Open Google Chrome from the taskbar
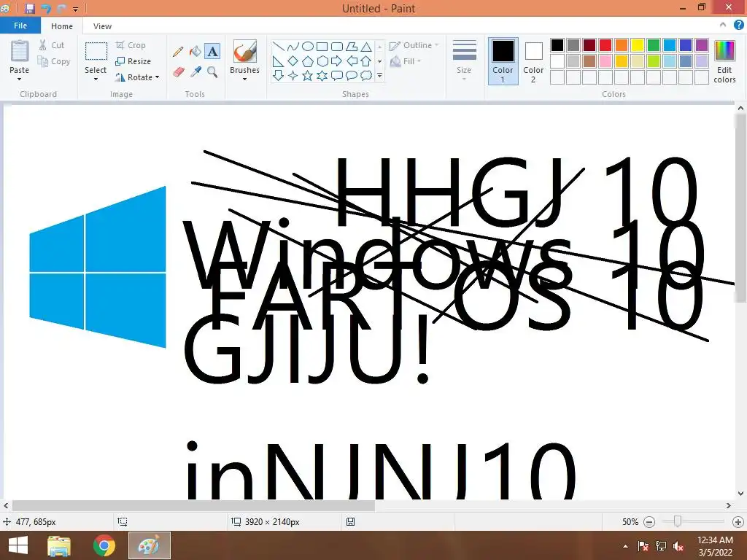 click(104, 545)
